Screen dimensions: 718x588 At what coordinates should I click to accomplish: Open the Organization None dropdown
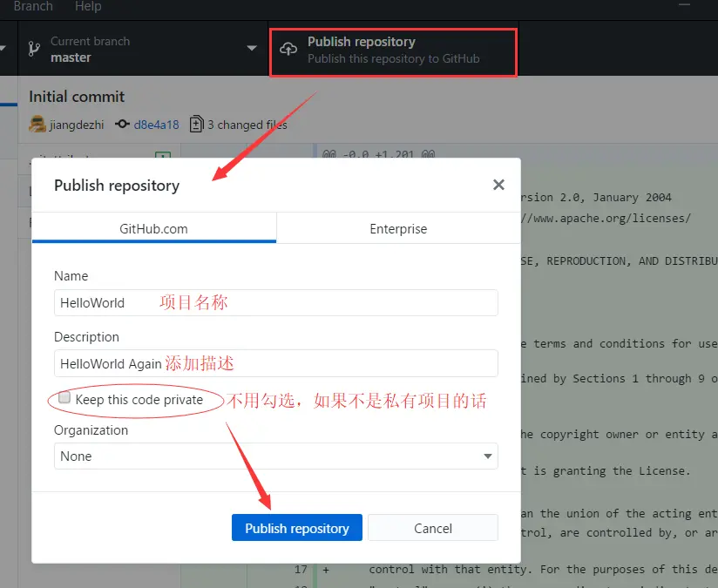(276, 456)
